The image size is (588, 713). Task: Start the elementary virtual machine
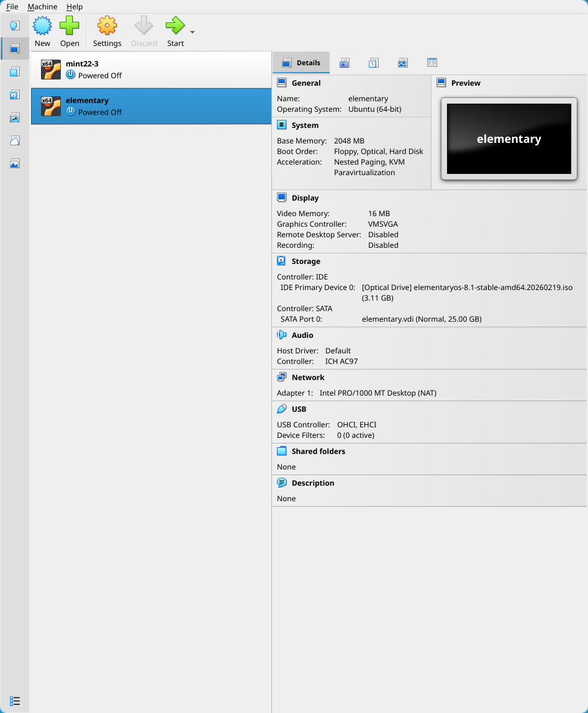pos(175,32)
